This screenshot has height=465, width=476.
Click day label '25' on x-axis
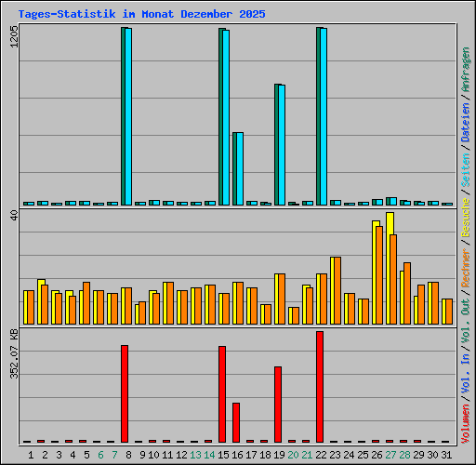(x=363, y=455)
